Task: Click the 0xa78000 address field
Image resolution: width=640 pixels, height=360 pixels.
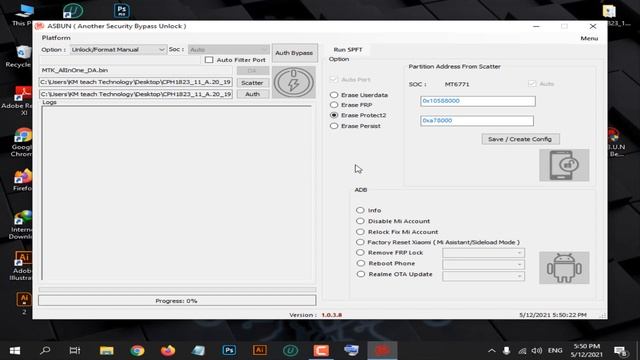Action: [477, 120]
